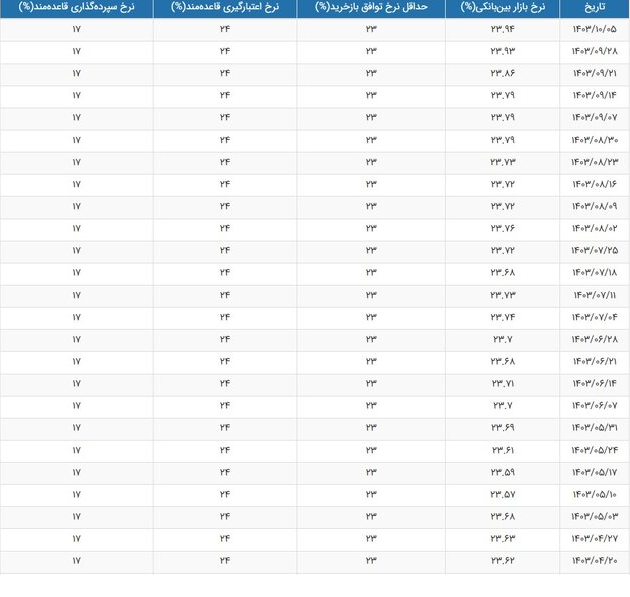
Task: Select date cell ۱۴۰۳/۰۷/۱۱
Action: click(594, 295)
